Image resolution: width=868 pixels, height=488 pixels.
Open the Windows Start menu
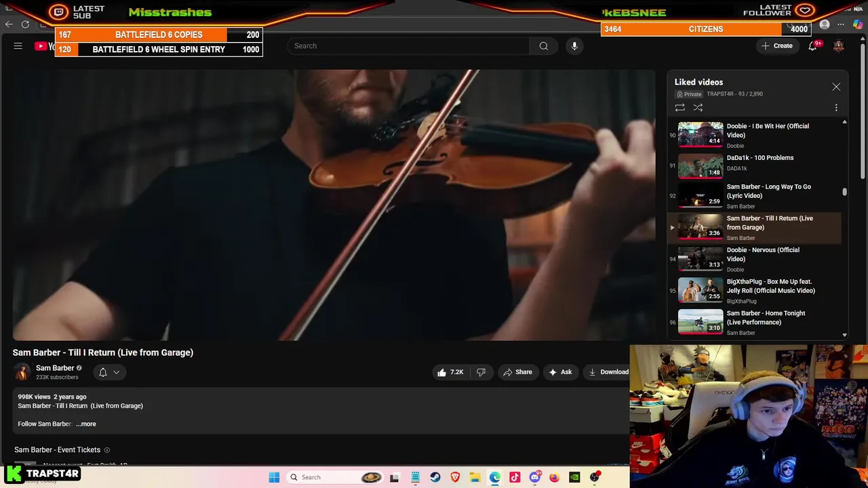tap(274, 477)
